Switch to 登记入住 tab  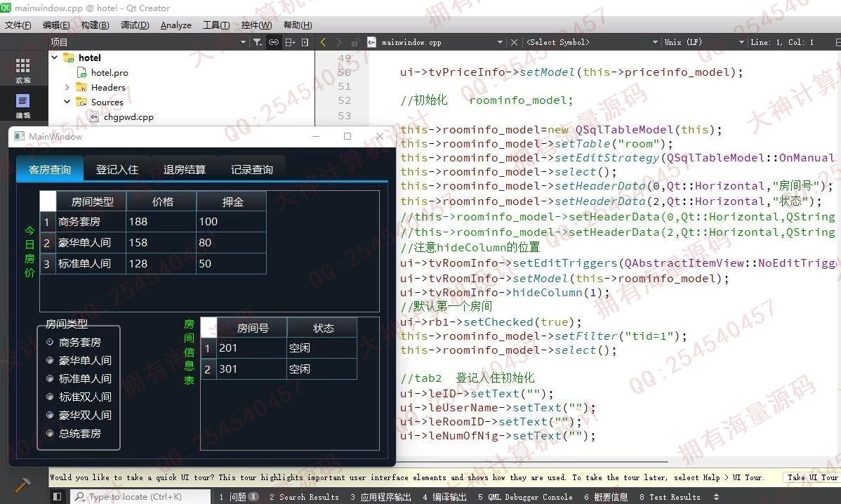tap(117, 169)
